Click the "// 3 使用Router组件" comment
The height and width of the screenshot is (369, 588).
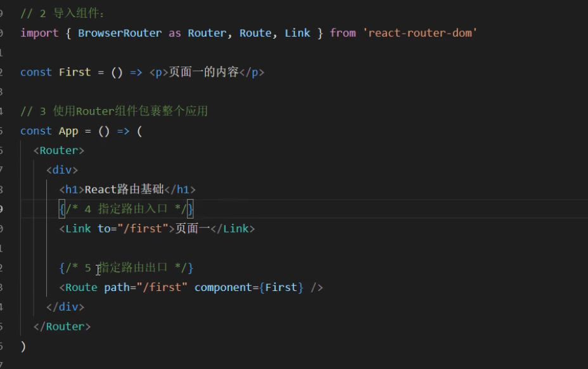click(114, 112)
